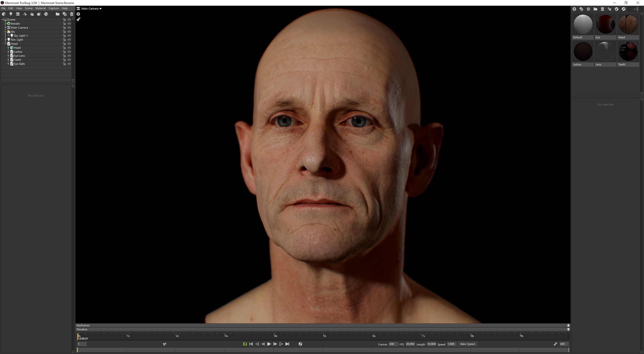Expand the Teeth item in the scene tree

(x=9, y=60)
